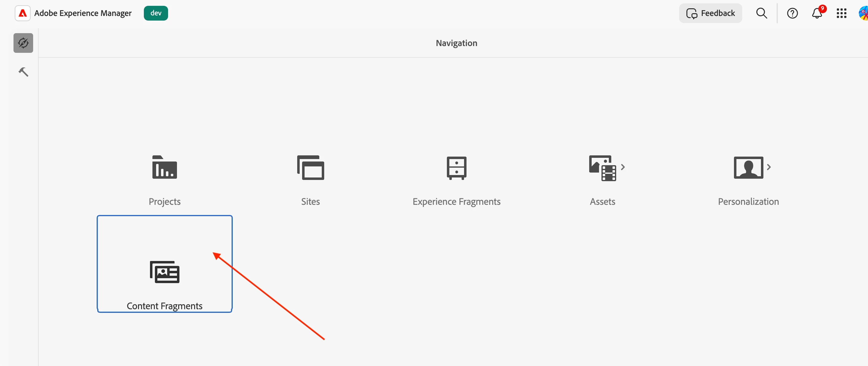
Task: Open the help question mark icon
Action: pos(792,13)
